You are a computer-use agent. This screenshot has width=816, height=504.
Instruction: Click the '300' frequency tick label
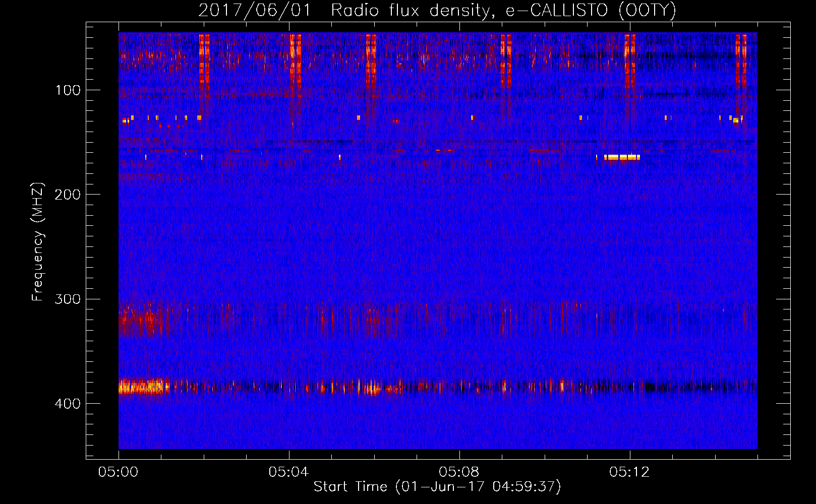[68, 299]
